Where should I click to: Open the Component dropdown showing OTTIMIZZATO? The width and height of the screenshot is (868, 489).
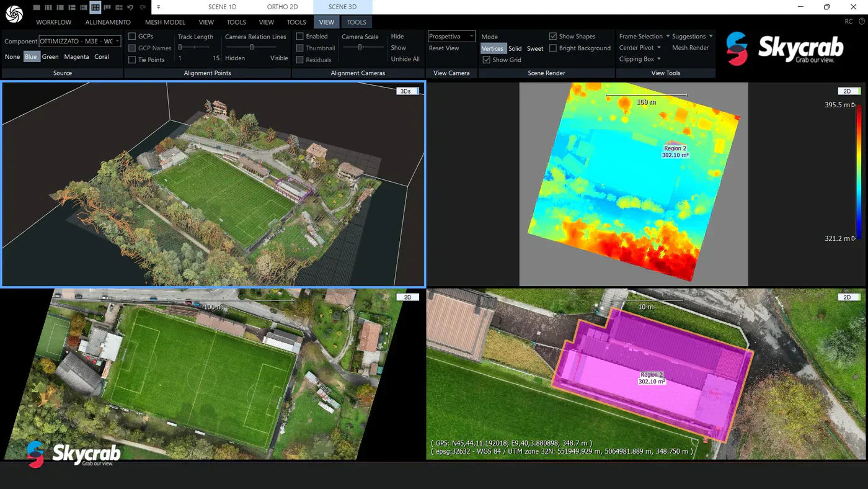point(79,41)
